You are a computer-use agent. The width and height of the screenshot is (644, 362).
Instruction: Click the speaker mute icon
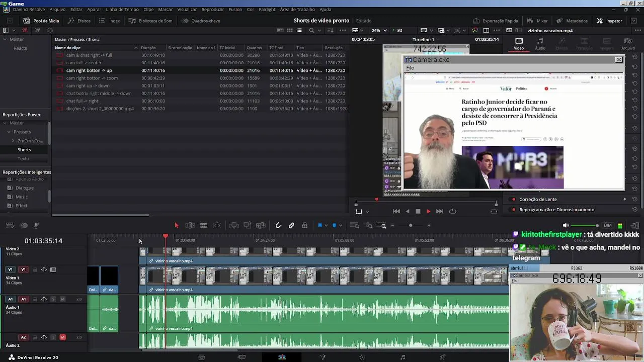click(566, 226)
